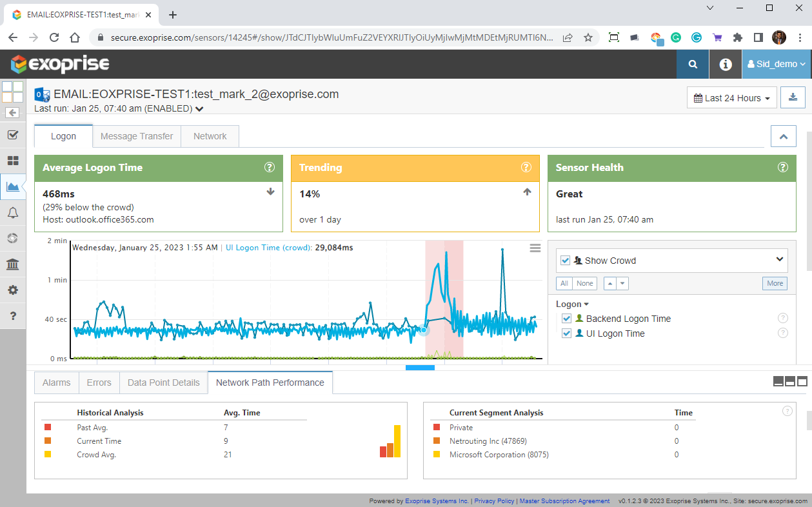Click help icon beside Backend Logon Time
The height and width of the screenshot is (507, 812).
pyautogui.click(x=783, y=318)
